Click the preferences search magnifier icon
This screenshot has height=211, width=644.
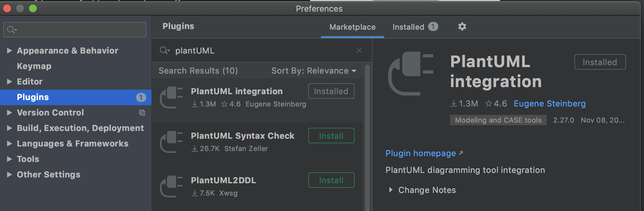12,30
